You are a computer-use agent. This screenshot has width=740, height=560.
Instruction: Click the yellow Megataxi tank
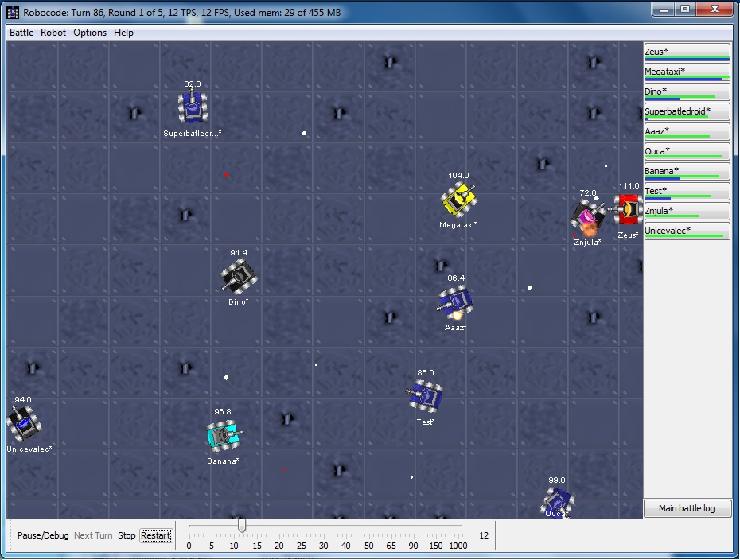click(459, 200)
